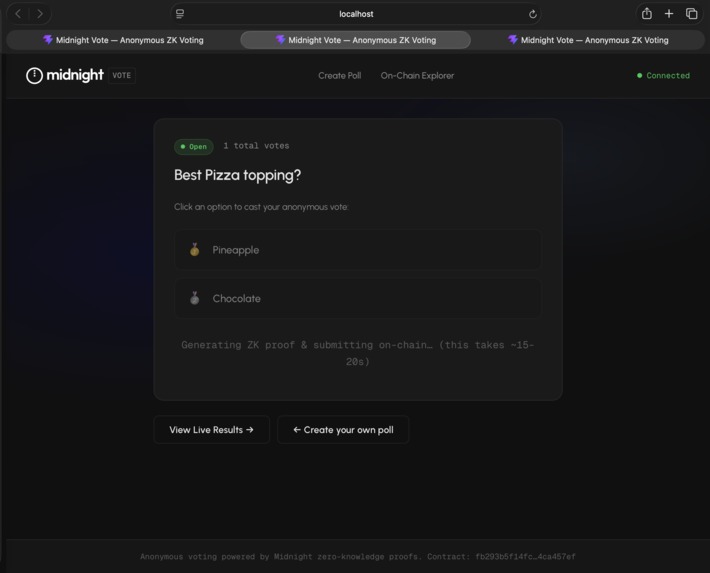Select the middle Midnight Vote tab
The width and height of the screenshot is (710, 573).
[355, 40]
